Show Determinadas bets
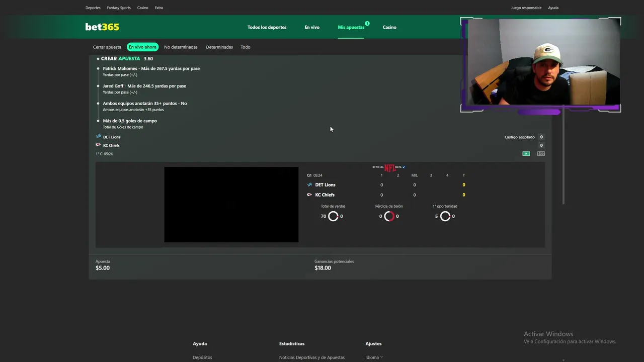 [x=219, y=47]
